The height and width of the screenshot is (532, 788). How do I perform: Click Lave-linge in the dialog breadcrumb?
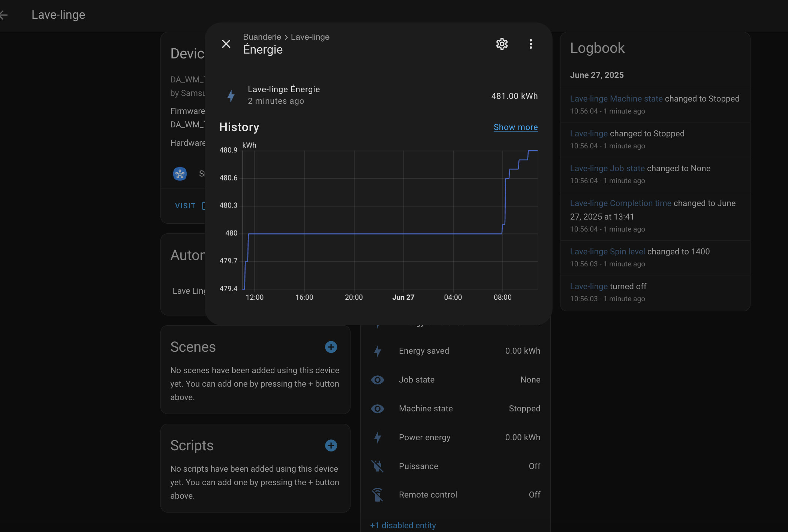click(310, 37)
